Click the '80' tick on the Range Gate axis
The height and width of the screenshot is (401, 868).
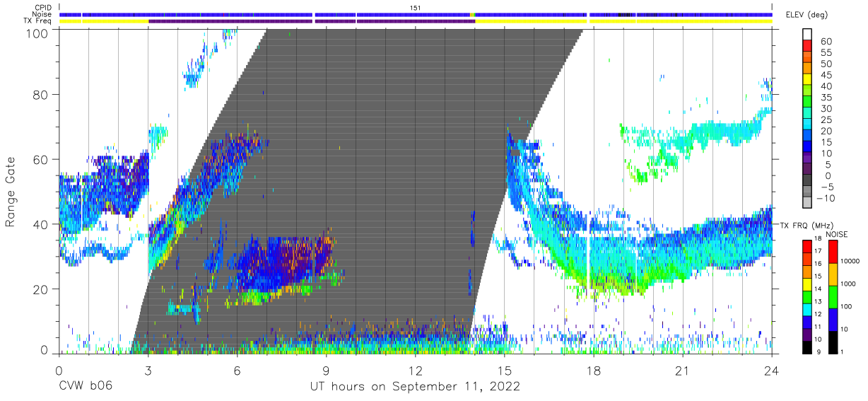(41, 96)
